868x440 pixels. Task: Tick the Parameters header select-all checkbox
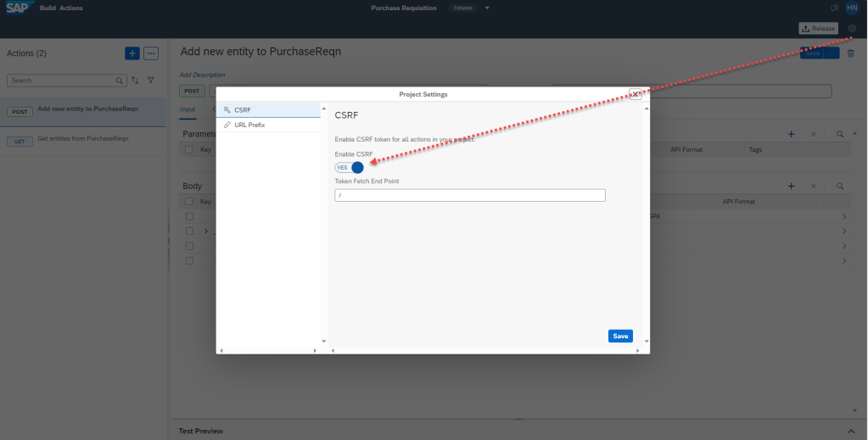pyautogui.click(x=189, y=150)
